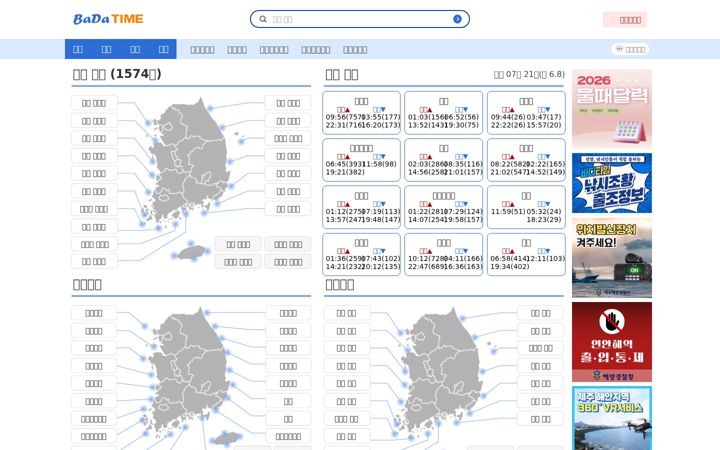The image size is (720, 450).
Task: Focus the top search input field
Action: (360, 19)
